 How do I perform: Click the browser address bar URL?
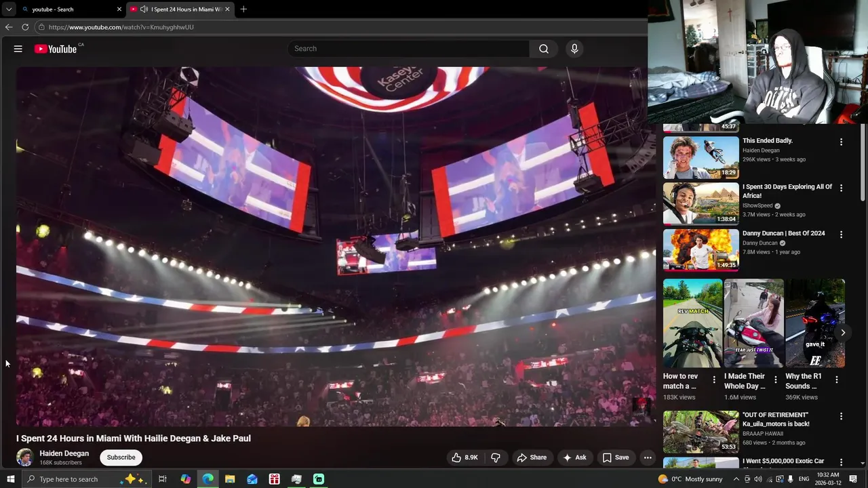tap(121, 27)
